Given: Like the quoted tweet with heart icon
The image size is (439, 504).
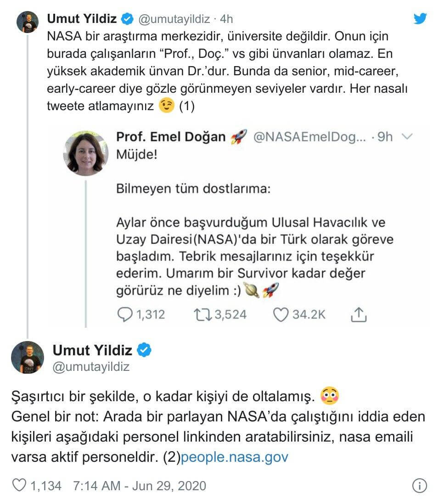Looking at the screenshot, I should pyautogui.click(x=281, y=314).
